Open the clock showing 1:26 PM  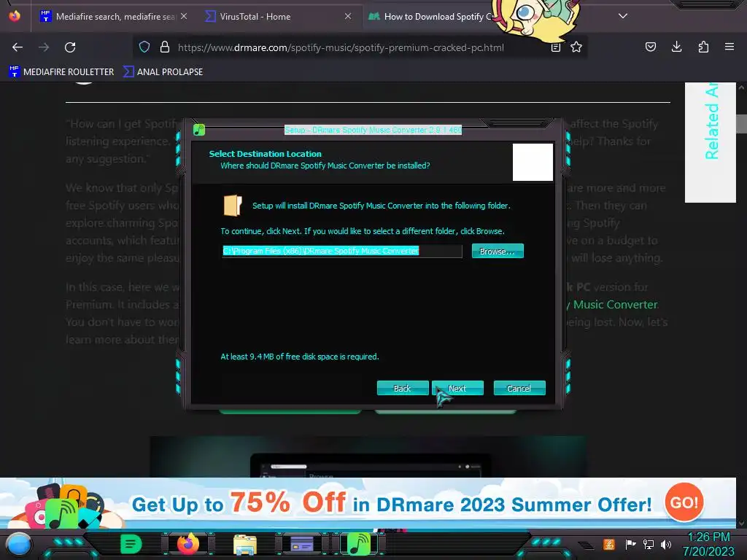point(708,544)
